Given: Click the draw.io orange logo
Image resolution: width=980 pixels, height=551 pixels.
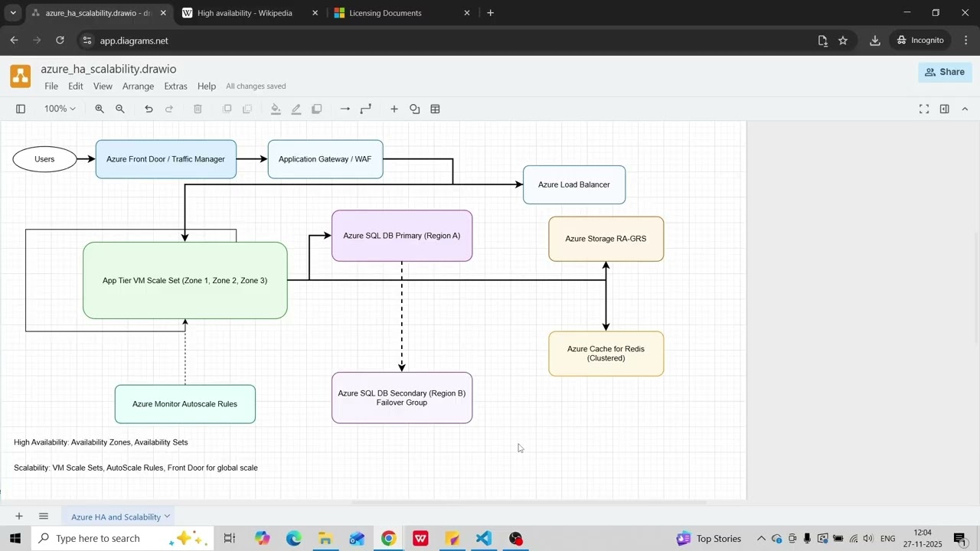Looking at the screenshot, I should tap(21, 76).
